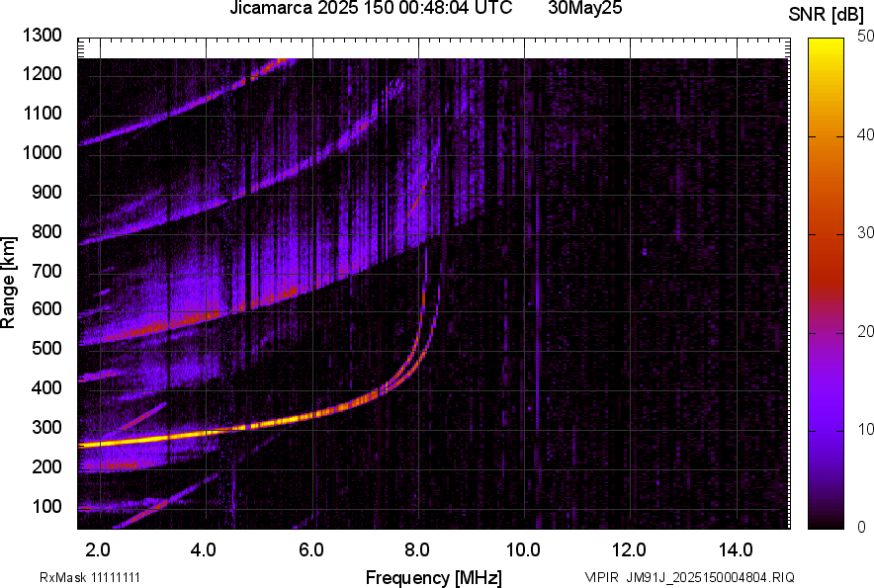
Task: Click the frequency tick label '4.0'
Action: coord(204,550)
